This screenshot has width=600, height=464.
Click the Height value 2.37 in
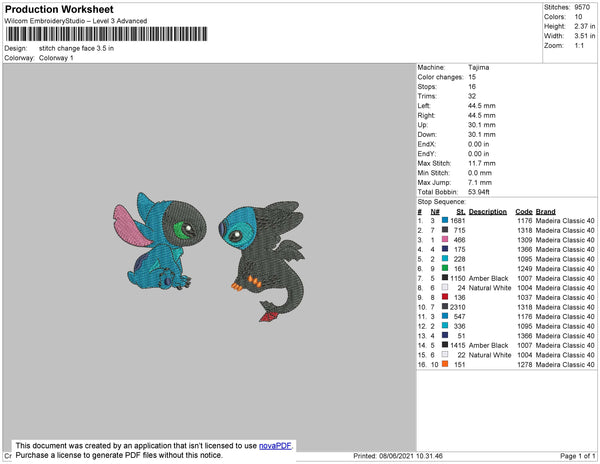pyautogui.click(x=584, y=26)
